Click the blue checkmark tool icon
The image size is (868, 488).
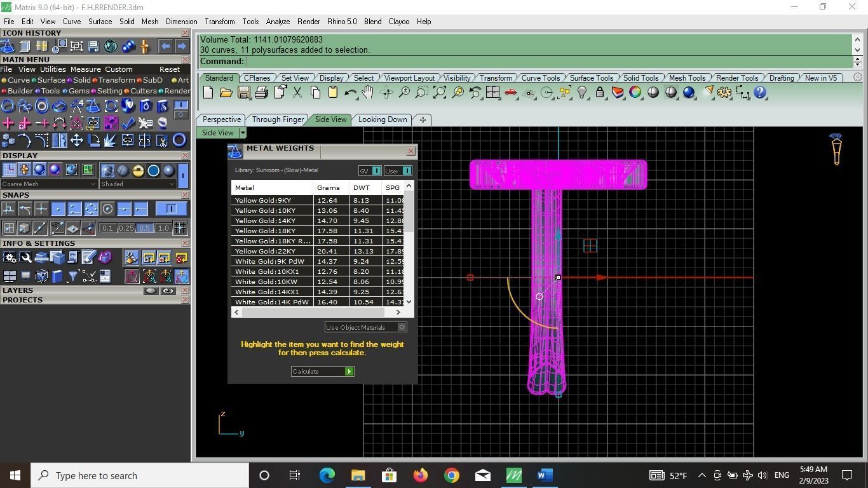[128, 123]
